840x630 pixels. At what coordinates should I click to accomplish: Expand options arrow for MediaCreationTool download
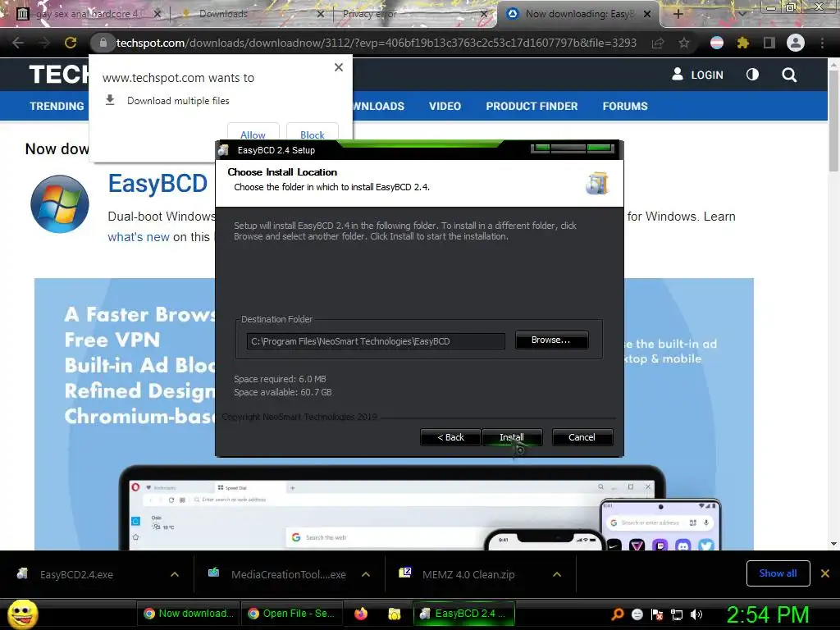coord(366,574)
